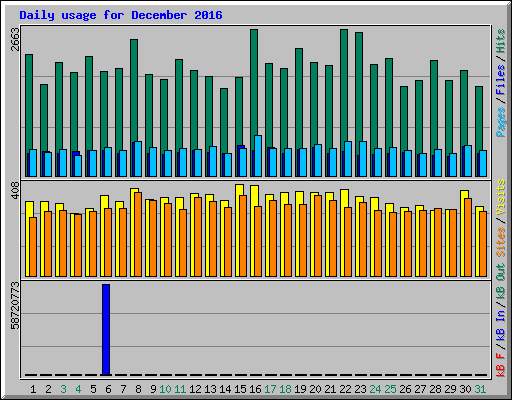The height and width of the screenshot is (400, 512).
Task: Click the x-axis label for day 16
Action: pos(255,389)
